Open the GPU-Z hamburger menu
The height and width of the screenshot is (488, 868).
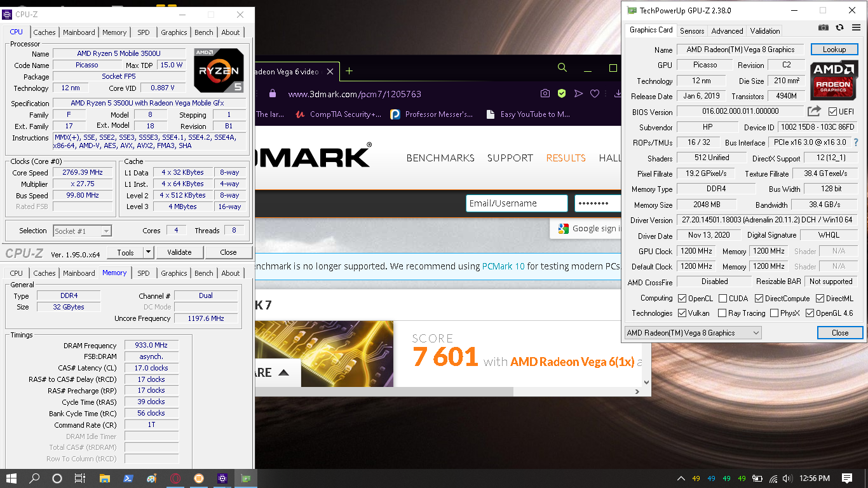pyautogui.click(x=856, y=27)
